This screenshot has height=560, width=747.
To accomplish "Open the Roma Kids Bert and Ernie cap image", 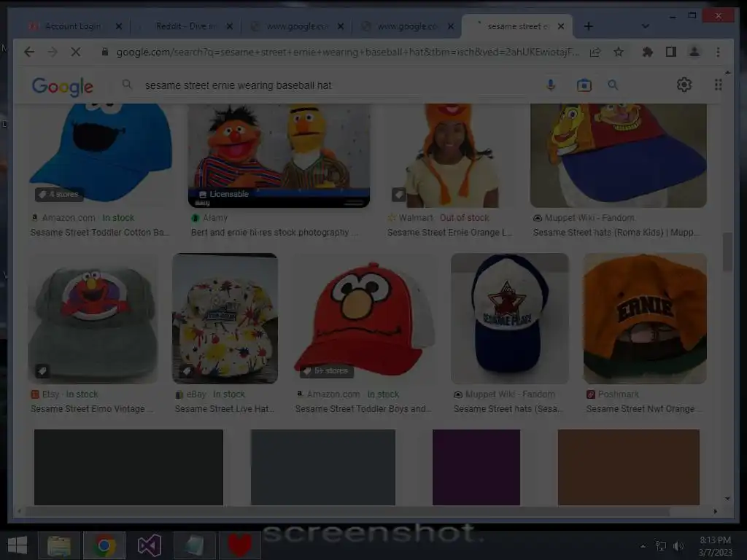I will point(619,155).
